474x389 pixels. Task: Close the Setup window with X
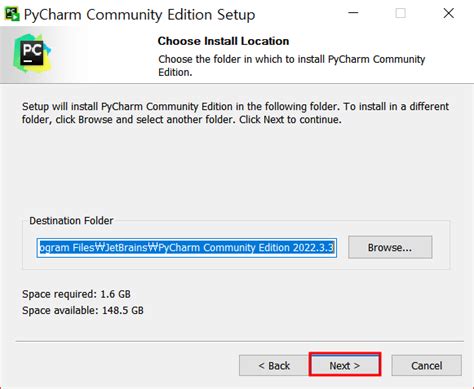coord(449,13)
